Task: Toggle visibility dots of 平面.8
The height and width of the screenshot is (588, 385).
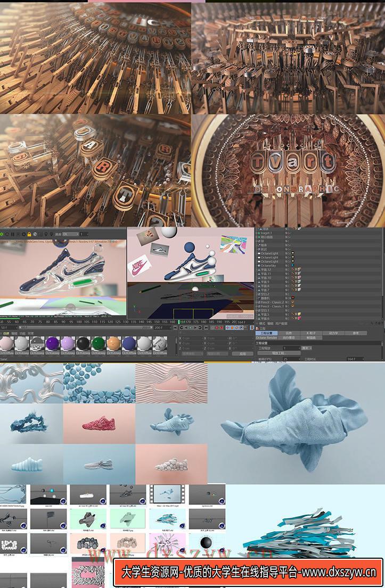Action: point(288,286)
